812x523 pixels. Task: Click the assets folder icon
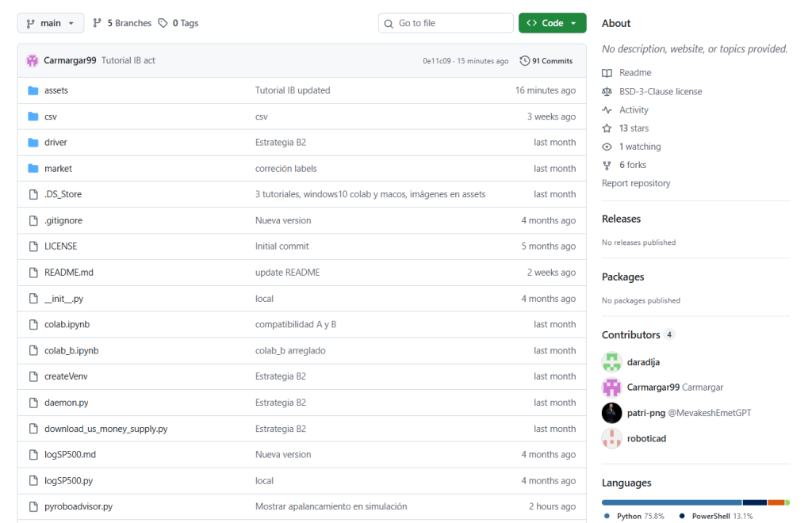(33, 90)
